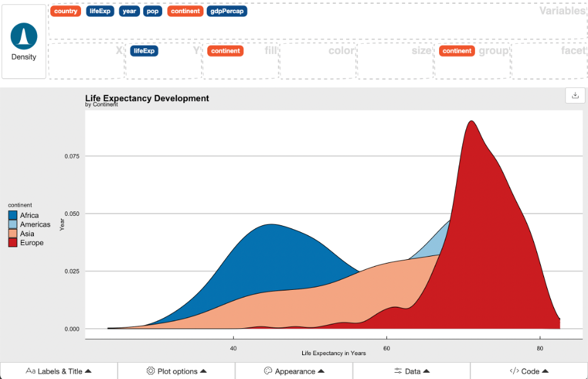Expand the Data filter menu

pos(411,371)
